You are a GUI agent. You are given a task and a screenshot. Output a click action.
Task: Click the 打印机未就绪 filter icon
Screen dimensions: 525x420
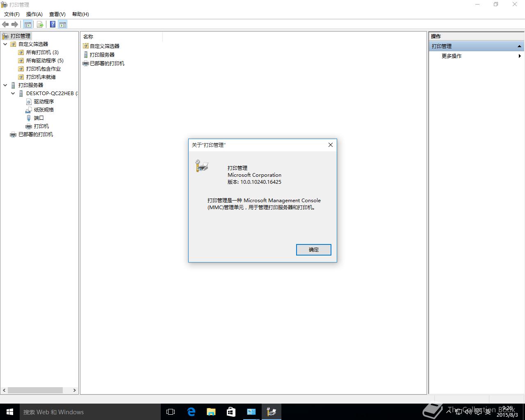[x=21, y=77]
